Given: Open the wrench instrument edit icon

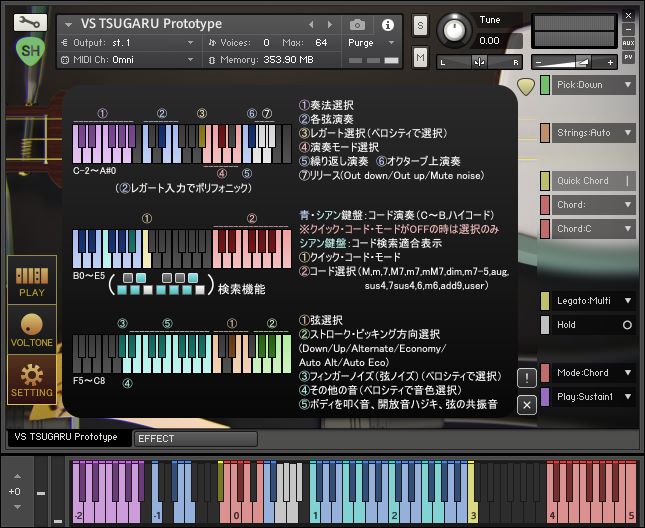Looking at the screenshot, I should 30,22.
